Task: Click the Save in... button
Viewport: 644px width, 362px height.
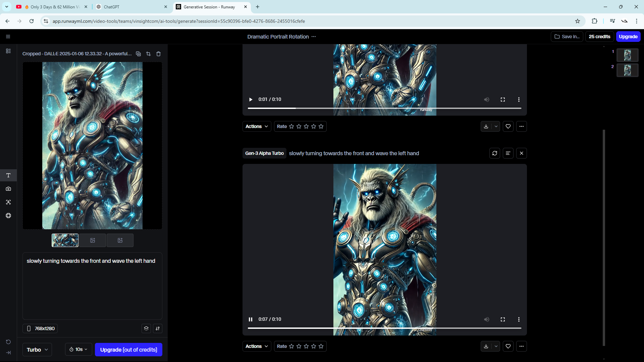Action: point(567,37)
